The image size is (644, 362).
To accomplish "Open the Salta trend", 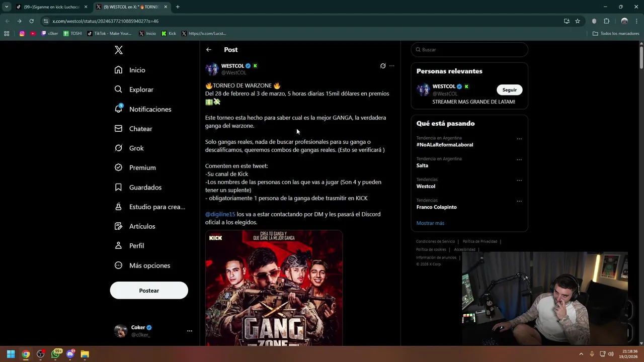I will coord(422,165).
